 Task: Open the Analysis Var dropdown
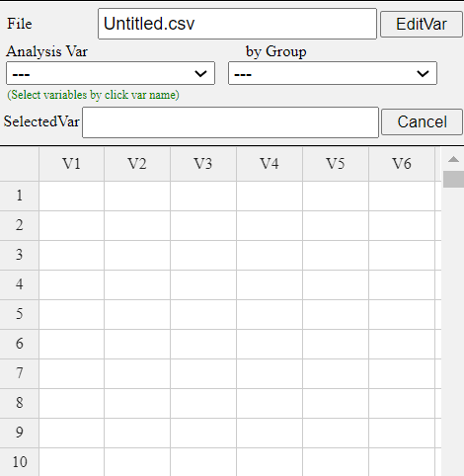click(x=111, y=73)
